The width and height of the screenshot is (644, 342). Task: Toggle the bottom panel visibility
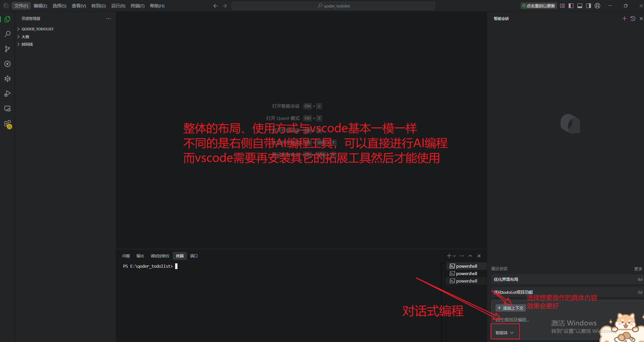pos(580,6)
